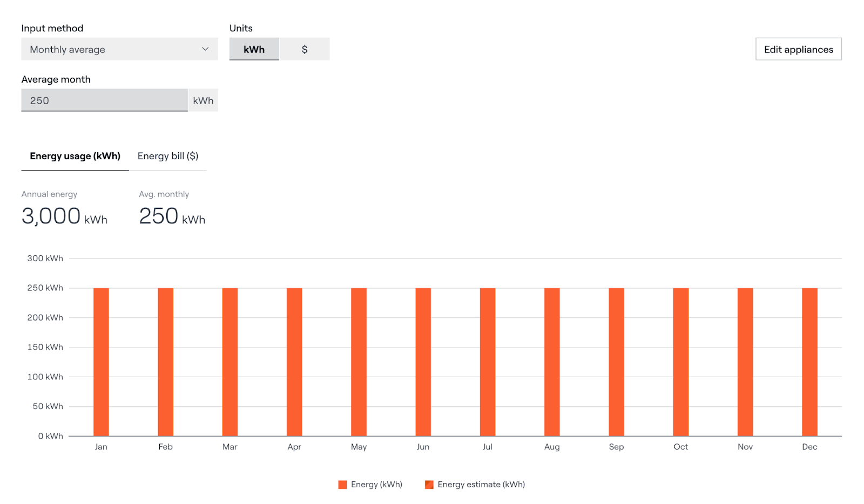
Task: Click the Edit appliances button
Action: point(798,49)
